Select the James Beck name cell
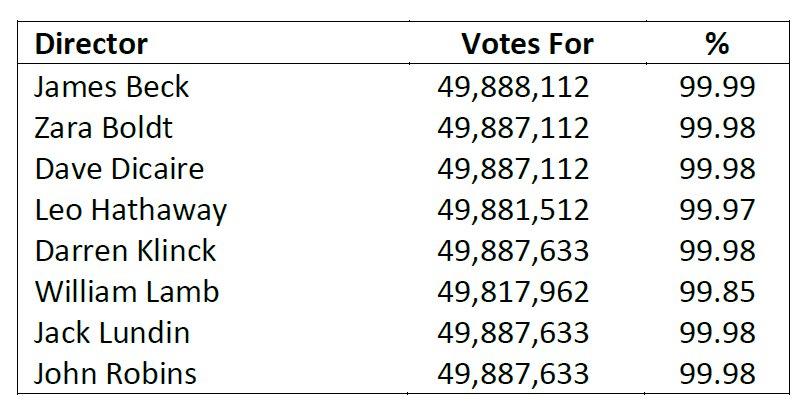This screenshot has width=812, height=411. tap(111, 86)
